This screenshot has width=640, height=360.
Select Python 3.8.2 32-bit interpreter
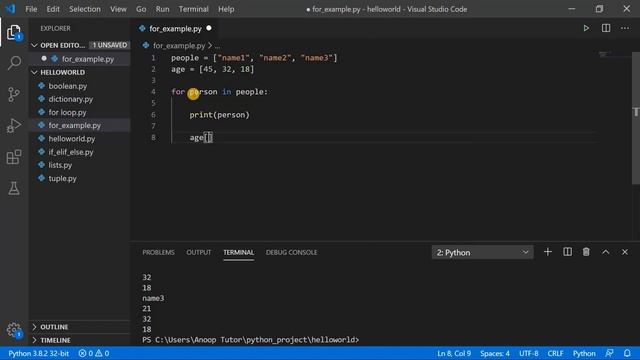[39, 353]
